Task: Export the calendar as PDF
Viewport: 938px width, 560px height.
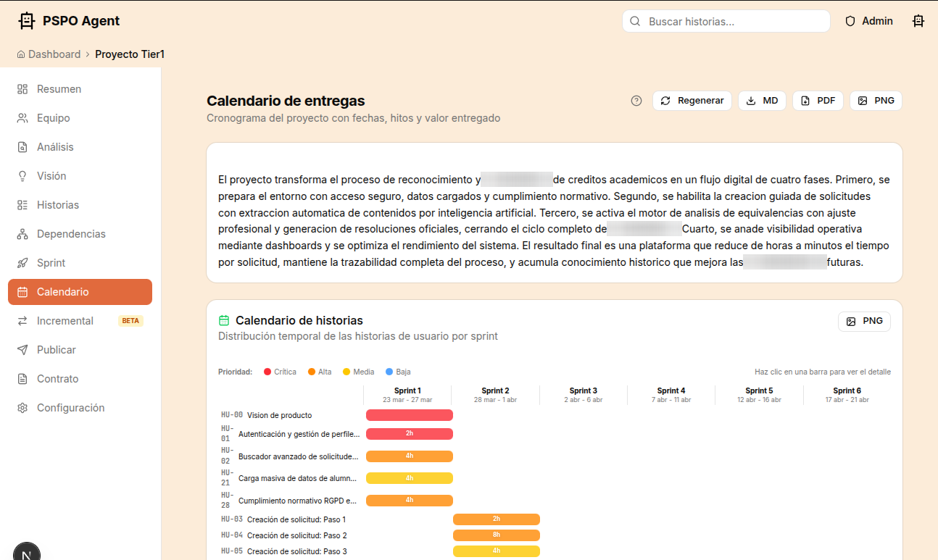Action: [x=818, y=101]
